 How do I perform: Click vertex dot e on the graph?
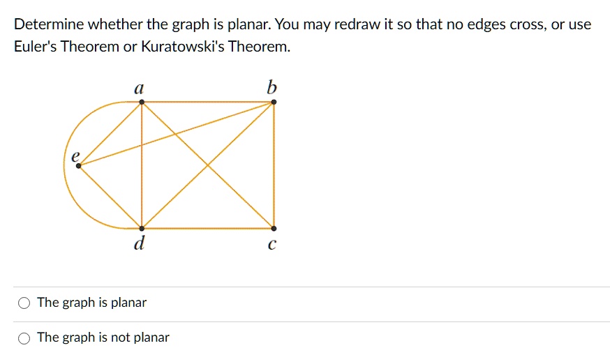point(79,166)
